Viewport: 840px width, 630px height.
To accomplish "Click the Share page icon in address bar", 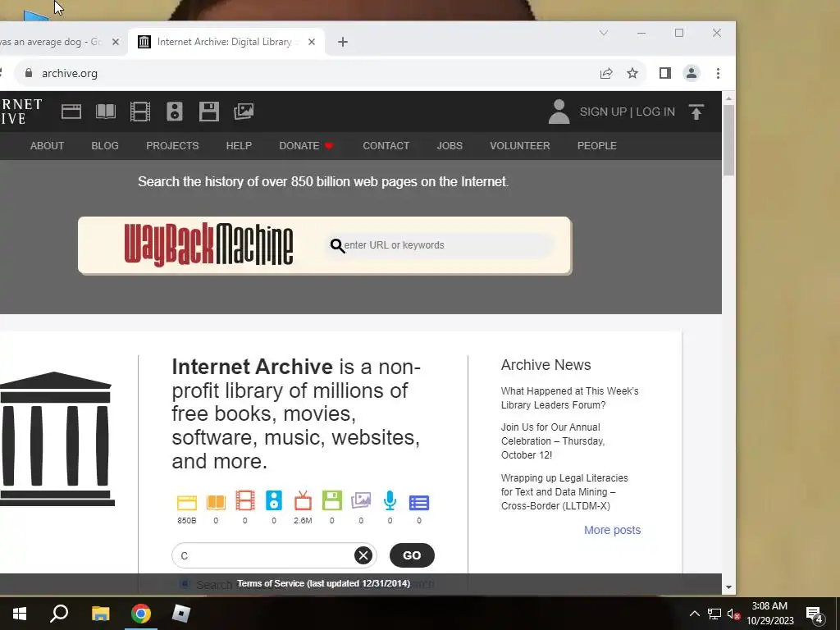I will (606, 73).
